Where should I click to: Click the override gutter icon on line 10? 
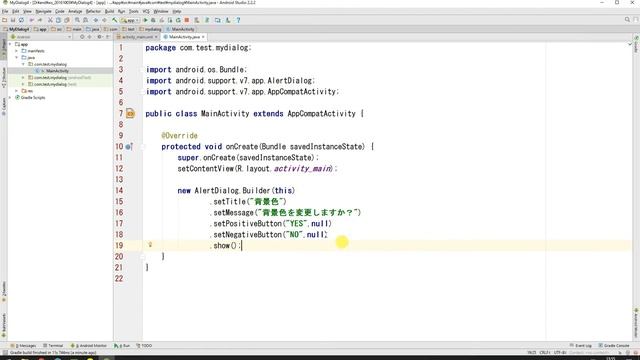[x=129, y=147]
